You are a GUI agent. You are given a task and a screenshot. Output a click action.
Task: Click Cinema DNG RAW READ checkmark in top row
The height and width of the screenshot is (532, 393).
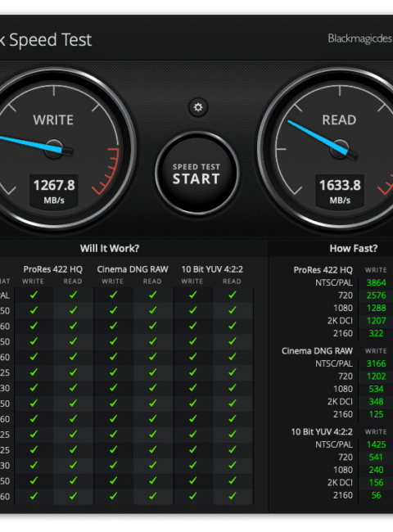pos(153,295)
